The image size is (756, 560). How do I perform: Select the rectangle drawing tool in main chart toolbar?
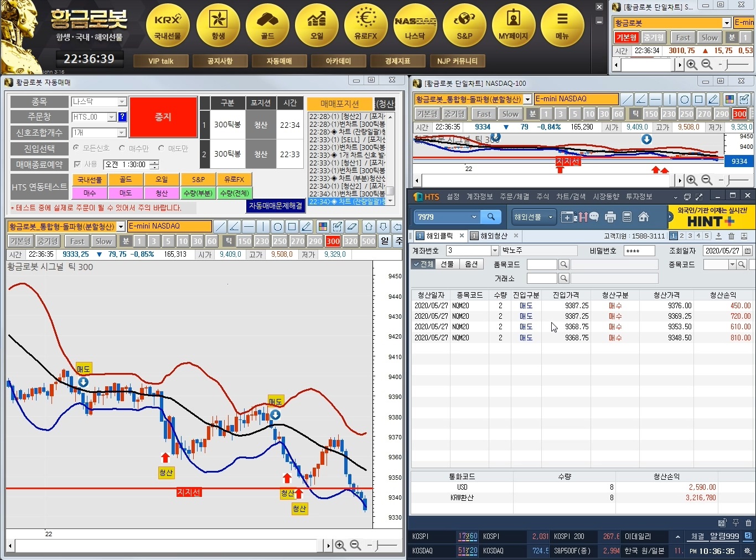pos(292,226)
